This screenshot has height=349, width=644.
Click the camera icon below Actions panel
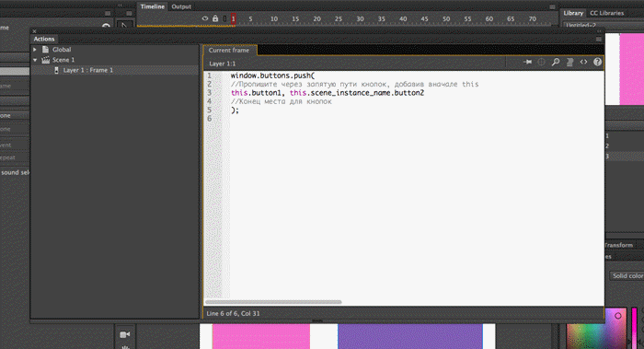[x=125, y=334]
